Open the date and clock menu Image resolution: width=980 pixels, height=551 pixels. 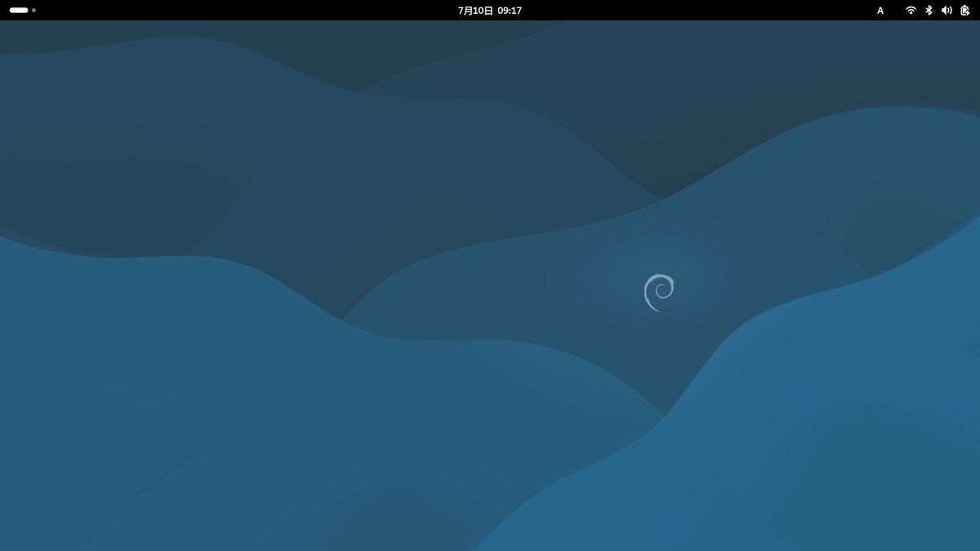click(x=490, y=11)
